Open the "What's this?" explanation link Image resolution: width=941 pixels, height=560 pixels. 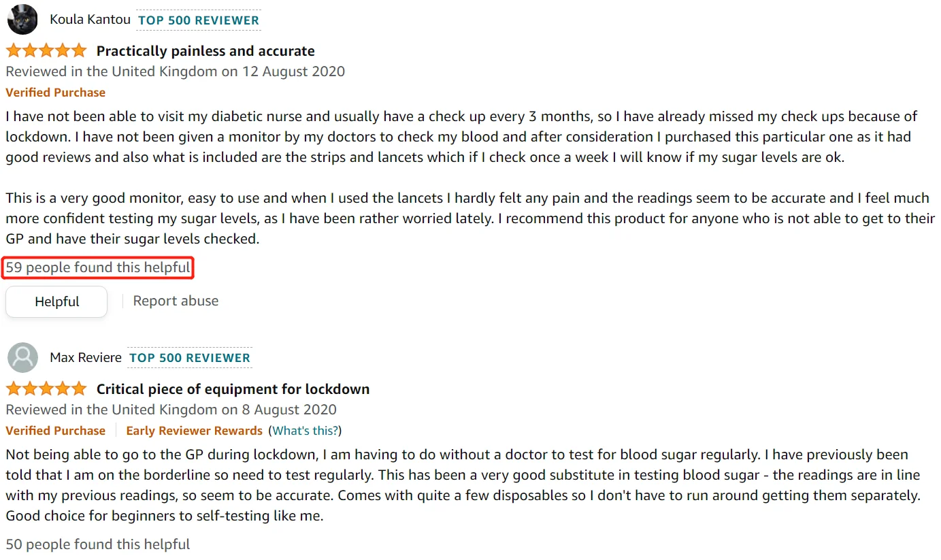click(306, 431)
